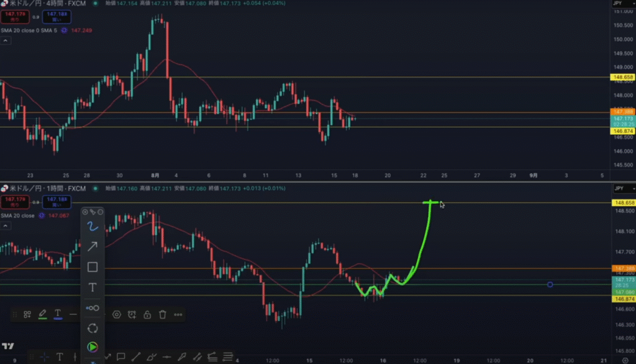Click the SMA 20 close 0 SMA 5 legend

(x=29, y=30)
